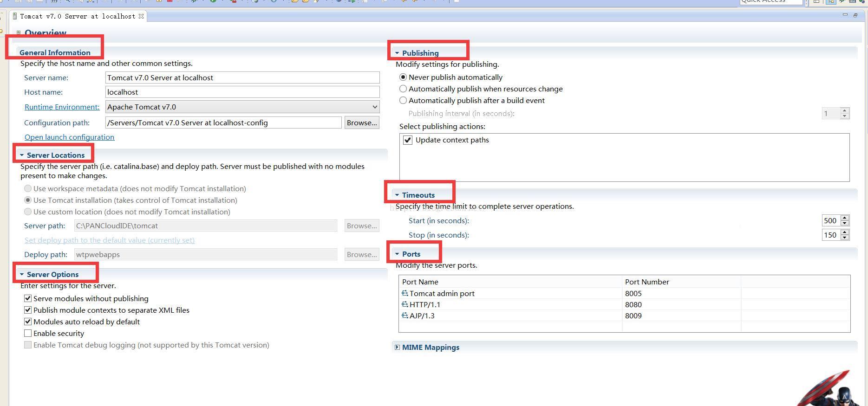Click the Server path field
Image resolution: width=868 pixels, height=406 pixels.
206,226
